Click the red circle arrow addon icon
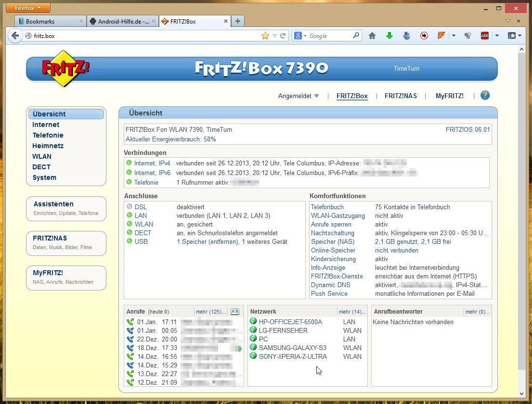This screenshot has width=532, height=404. point(424,36)
